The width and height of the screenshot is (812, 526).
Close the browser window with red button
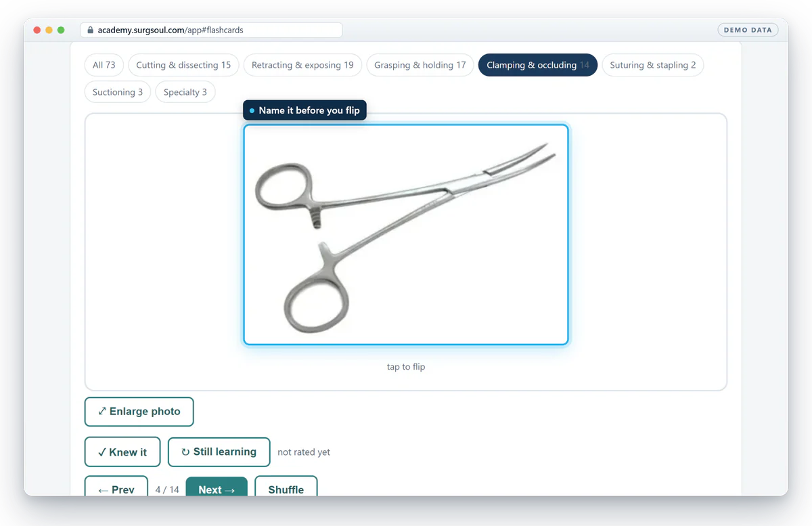[37, 30]
